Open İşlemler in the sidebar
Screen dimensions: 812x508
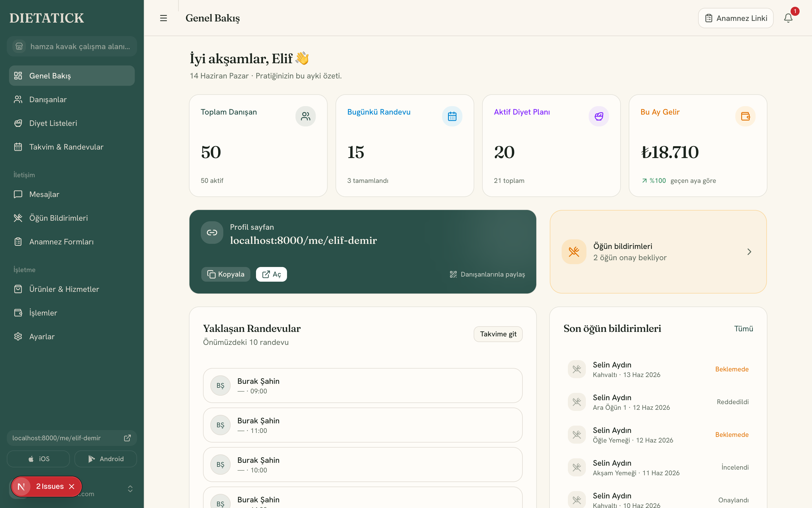[x=72, y=313]
